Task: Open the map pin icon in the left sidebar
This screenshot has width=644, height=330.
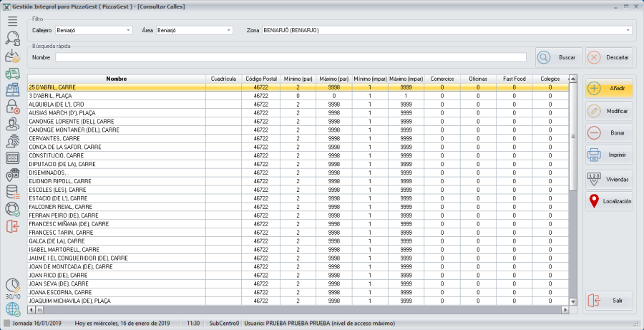Action: pyautogui.click(x=12, y=175)
